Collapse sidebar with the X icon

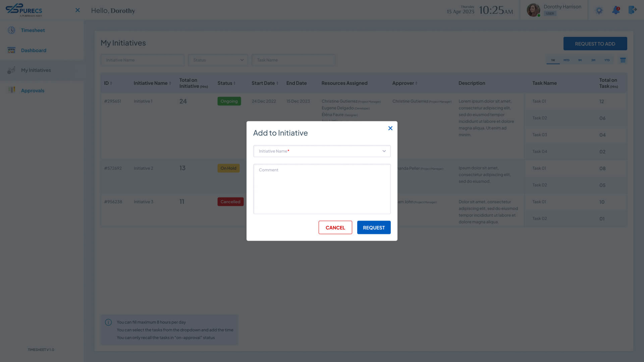[77, 10]
